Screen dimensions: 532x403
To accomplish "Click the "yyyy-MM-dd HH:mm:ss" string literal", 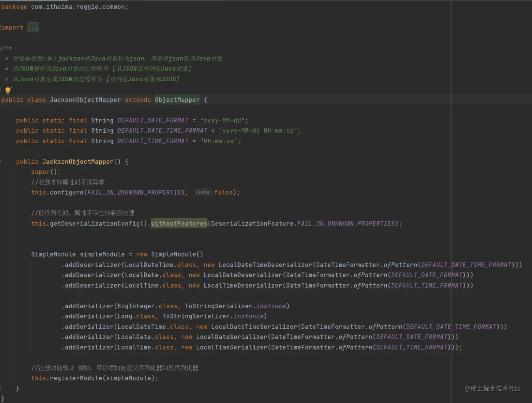I will click(x=258, y=131).
